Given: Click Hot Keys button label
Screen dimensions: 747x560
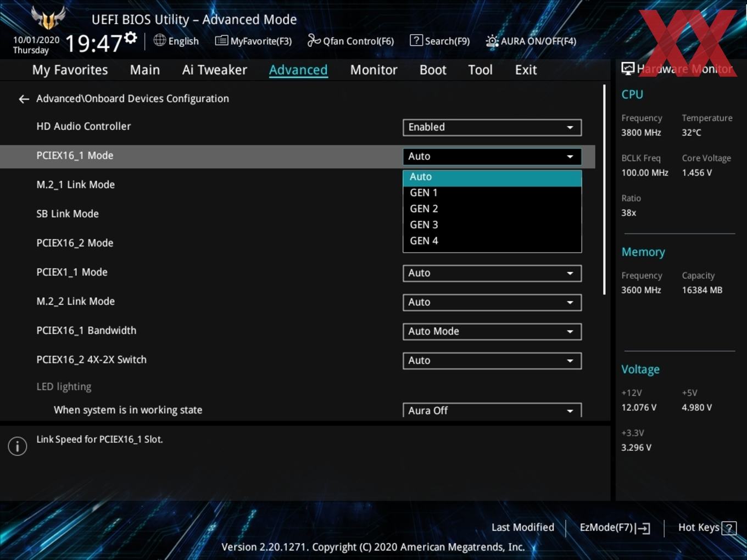Looking at the screenshot, I should (699, 528).
